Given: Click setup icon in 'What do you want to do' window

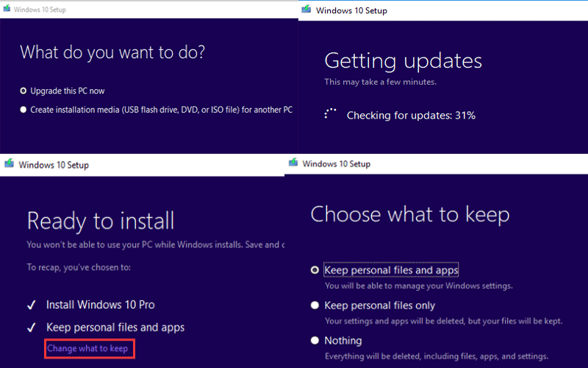Looking at the screenshot, I should coord(7,8).
